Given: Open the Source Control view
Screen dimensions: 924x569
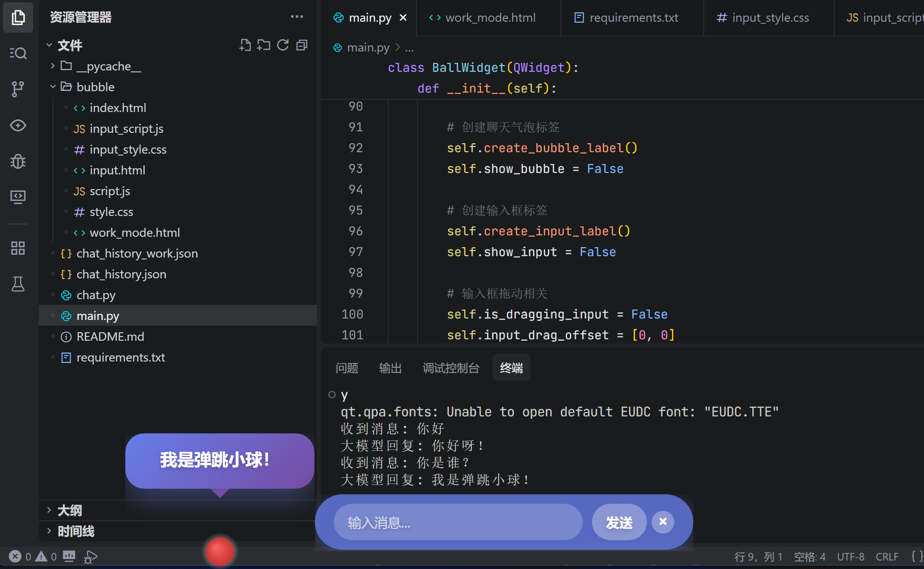Looking at the screenshot, I should [18, 89].
